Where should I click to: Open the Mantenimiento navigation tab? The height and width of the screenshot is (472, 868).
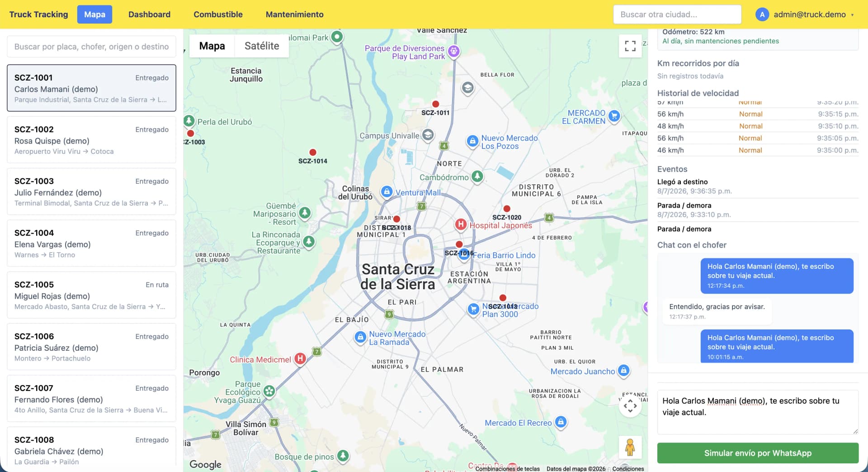click(x=295, y=14)
